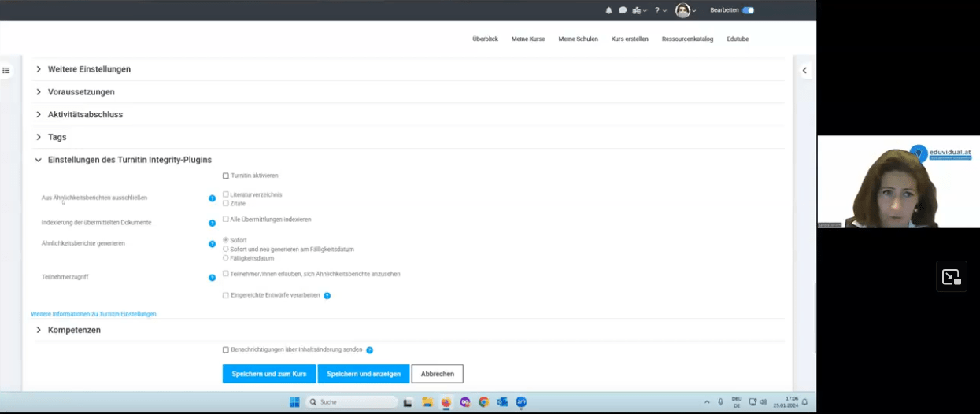Viewport: 980px width, 414px height.
Task: Open the Ressourcenkatalog navigation item
Action: (x=687, y=39)
